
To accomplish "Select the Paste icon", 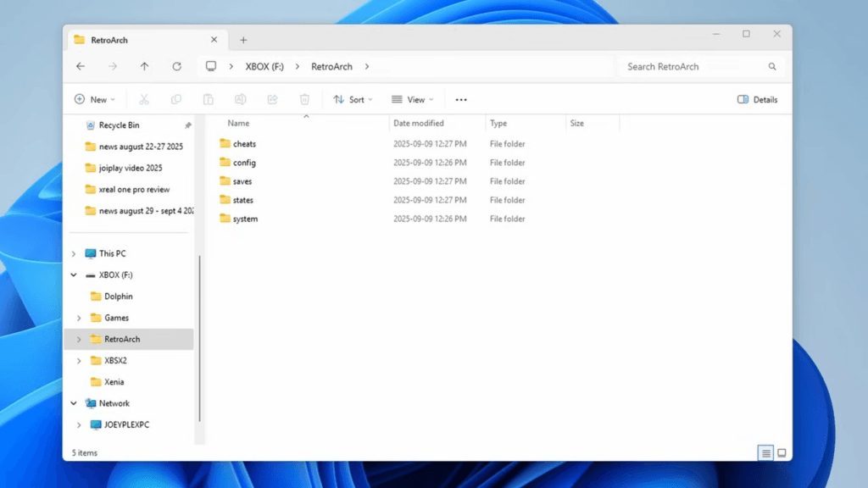I will [209, 99].
